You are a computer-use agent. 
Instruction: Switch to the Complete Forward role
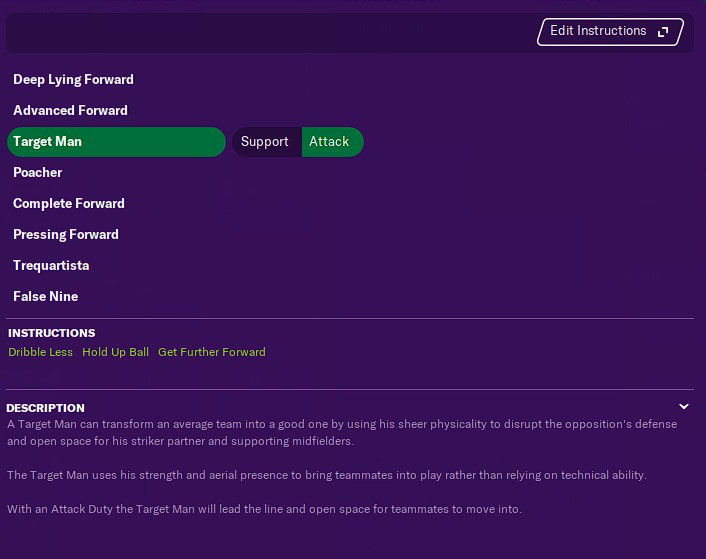[x=69, y=203]
